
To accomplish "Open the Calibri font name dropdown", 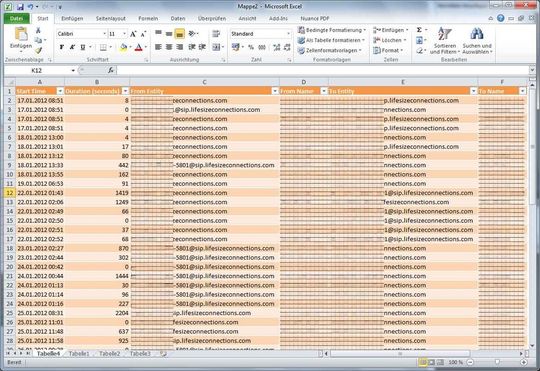I will 104,34.
